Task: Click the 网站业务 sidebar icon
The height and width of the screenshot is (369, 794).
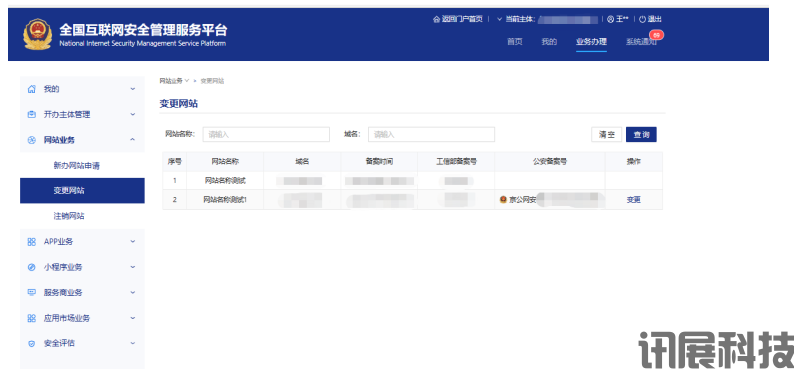Action: (x=31, y=140)
